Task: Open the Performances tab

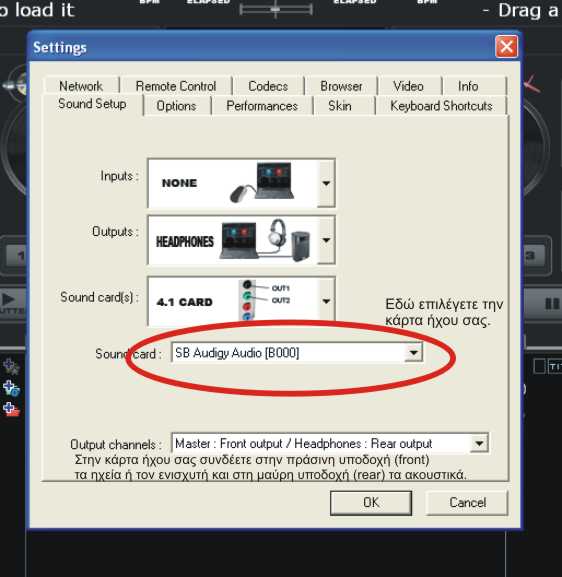Action: coord(262,106)
